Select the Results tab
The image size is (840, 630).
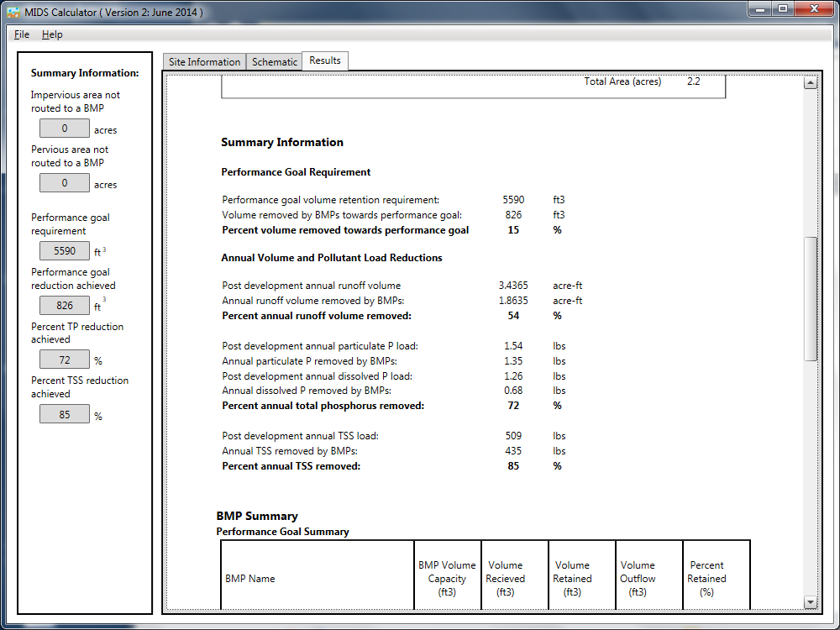pos(325,60)
